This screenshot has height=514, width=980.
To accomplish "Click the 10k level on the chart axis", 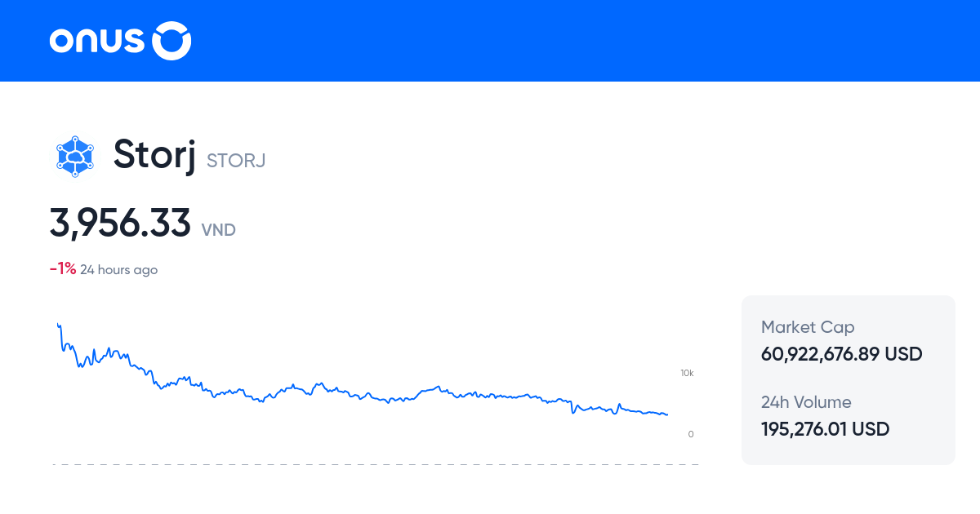I will point(686,373).
